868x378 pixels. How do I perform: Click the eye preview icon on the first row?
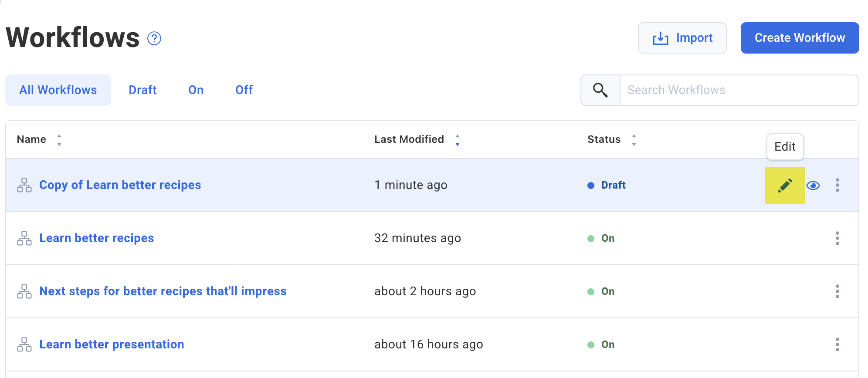click(813, 186)
